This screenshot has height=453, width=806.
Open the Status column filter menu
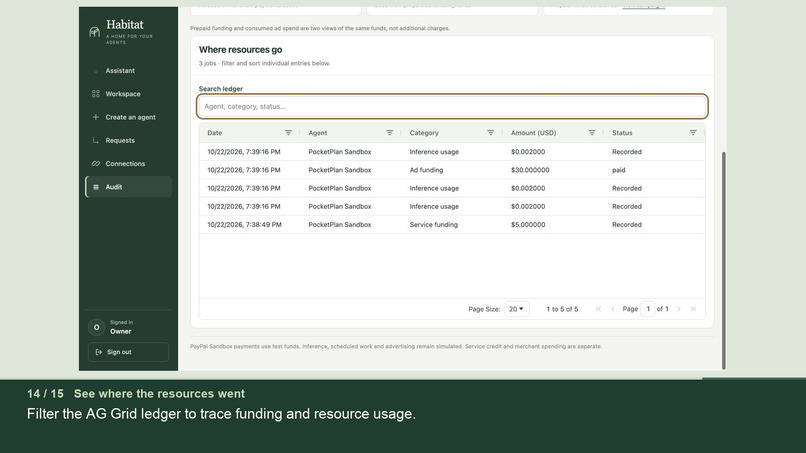693,133
